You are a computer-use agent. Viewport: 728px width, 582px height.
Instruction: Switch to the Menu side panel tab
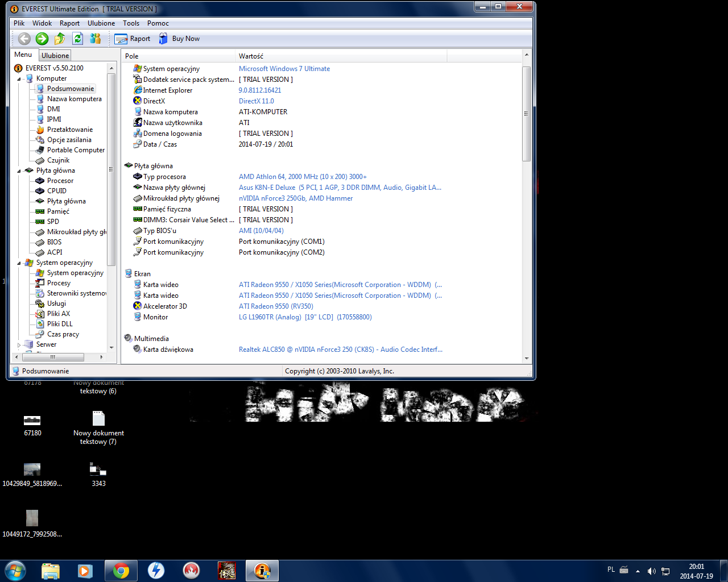pyautogui.click(x=23, y=55)
